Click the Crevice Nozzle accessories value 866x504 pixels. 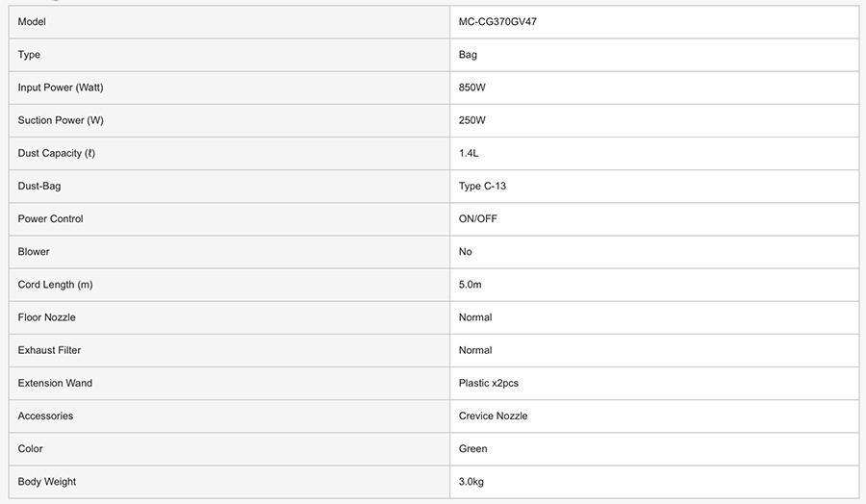pos(494,416)
